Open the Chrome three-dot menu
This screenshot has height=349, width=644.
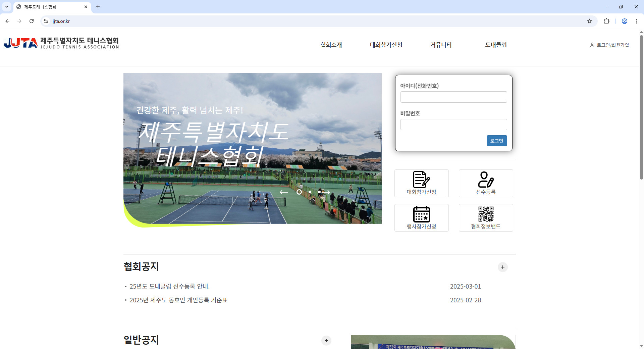tap(637, 21)
